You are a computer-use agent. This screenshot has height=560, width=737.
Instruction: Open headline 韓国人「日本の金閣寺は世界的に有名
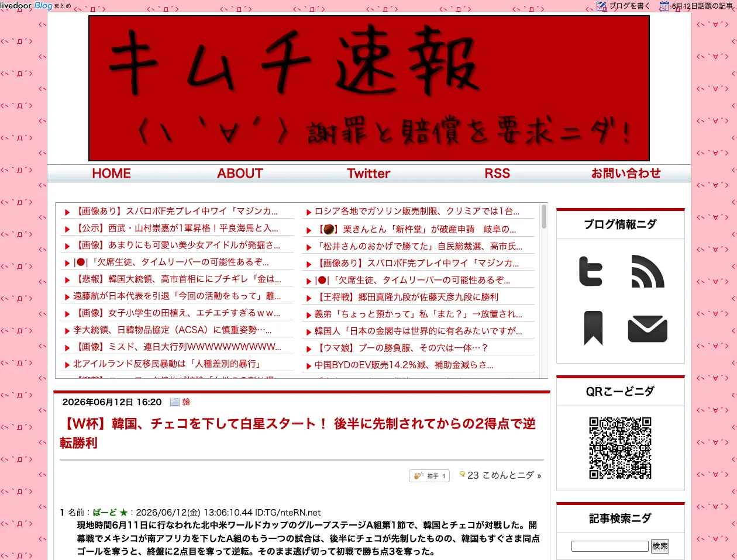[x=419, y=331]
